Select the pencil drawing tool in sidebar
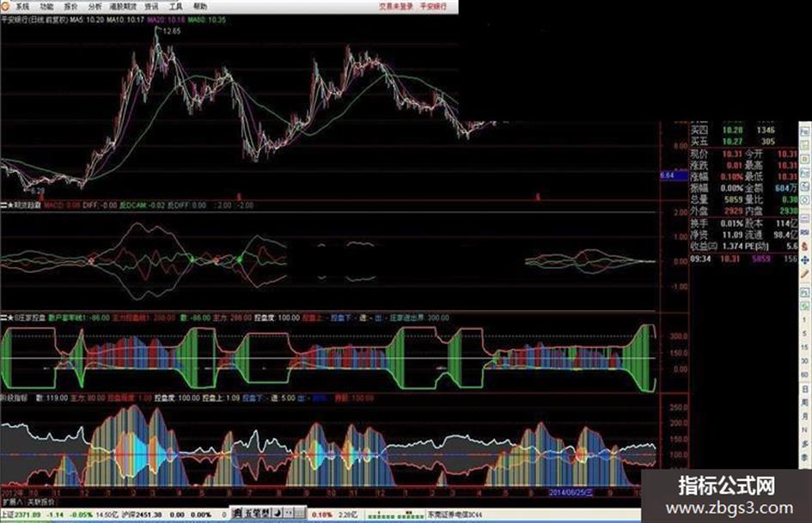 [805, 275]
